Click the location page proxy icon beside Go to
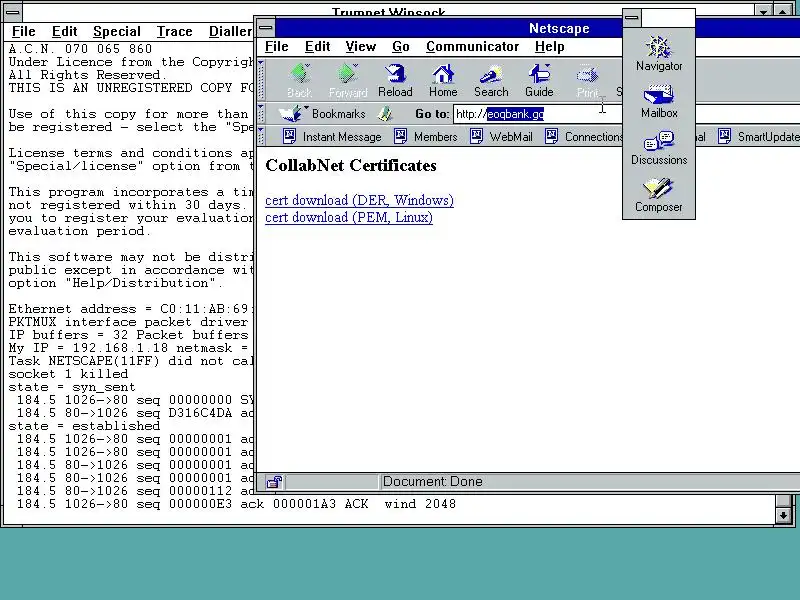Image resolution: width=800 pixels, height=600 pixels. [385, 114]
